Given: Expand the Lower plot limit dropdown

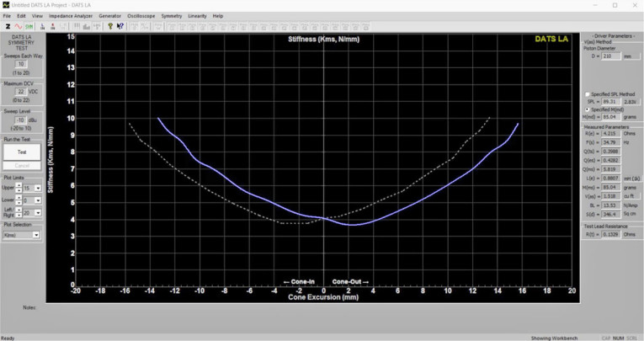Looking at the screenshot, I should point(37,200).
